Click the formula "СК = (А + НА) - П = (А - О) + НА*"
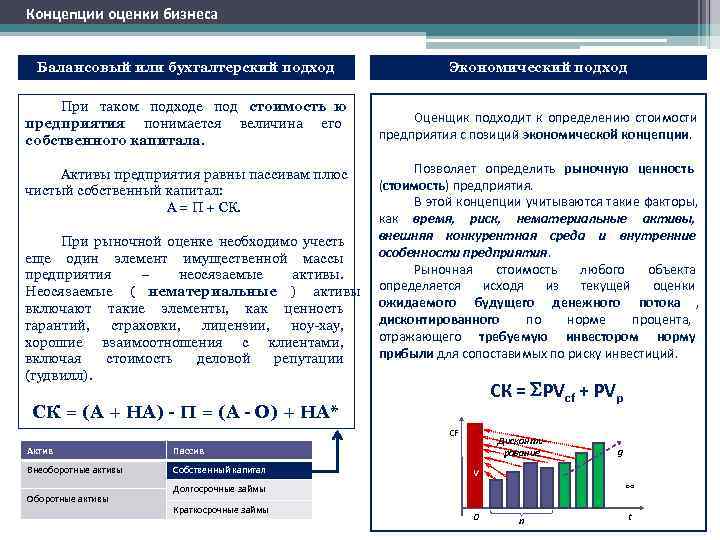Screen dimensions: 720x540 click(x=185, y=411)
